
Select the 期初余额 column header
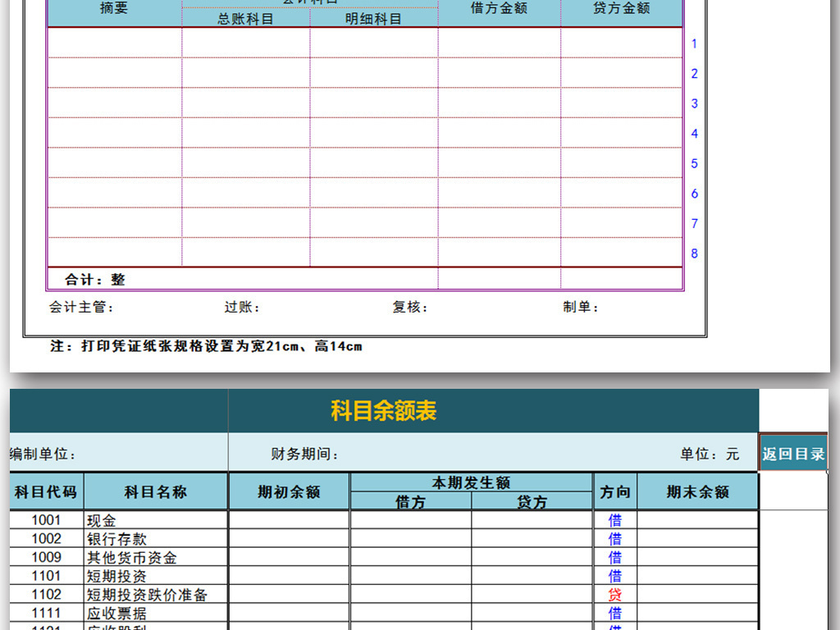pos(289,491)
